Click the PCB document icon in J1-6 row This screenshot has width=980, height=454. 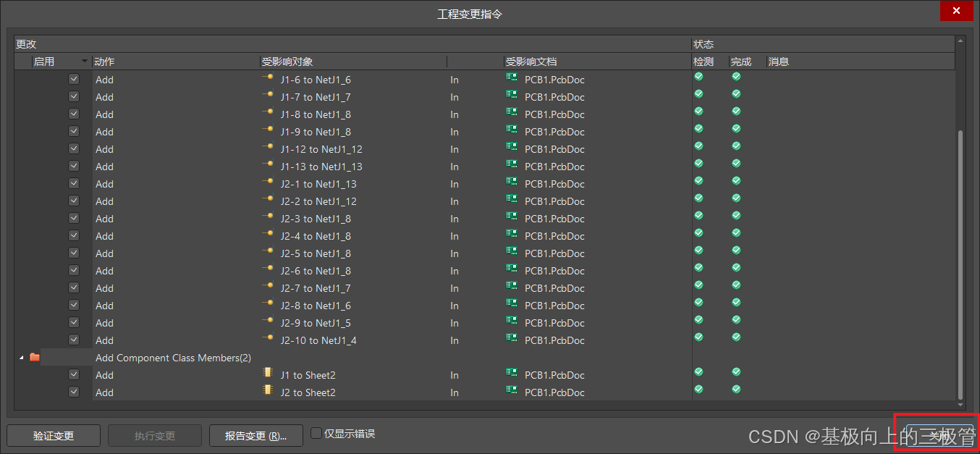coord(512,77)
